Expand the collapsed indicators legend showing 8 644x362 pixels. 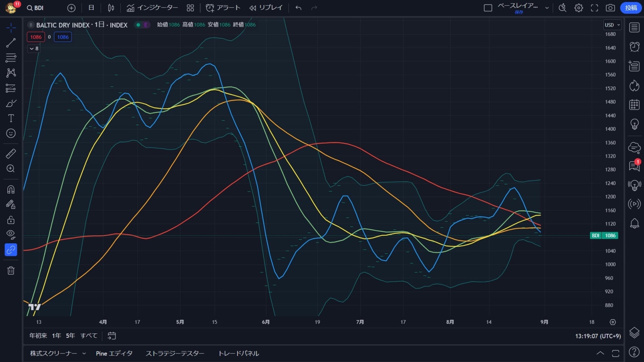34,48
